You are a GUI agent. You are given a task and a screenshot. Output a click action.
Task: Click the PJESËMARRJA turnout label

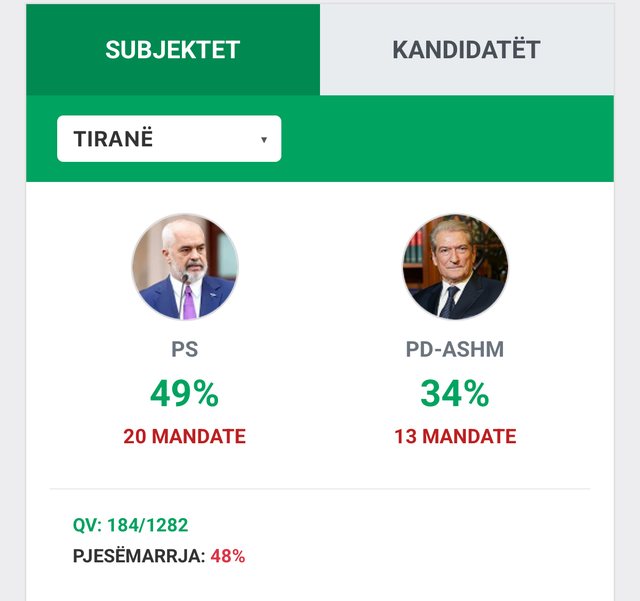[x=139, y=556]
